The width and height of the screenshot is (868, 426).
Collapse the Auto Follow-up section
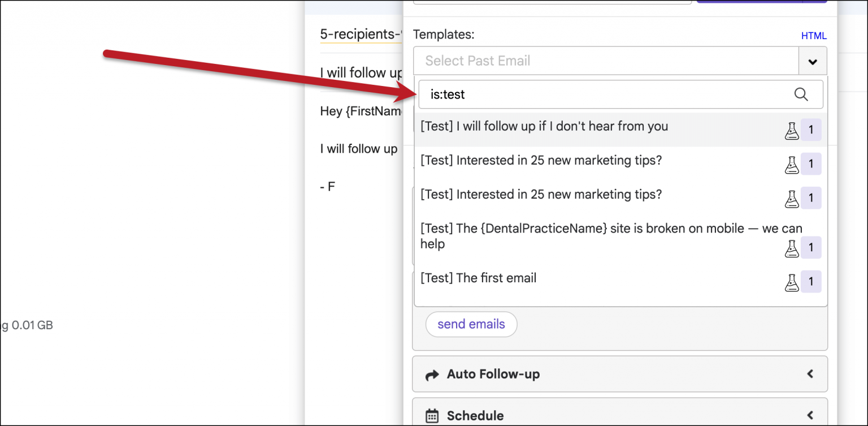tap(810, 374)
